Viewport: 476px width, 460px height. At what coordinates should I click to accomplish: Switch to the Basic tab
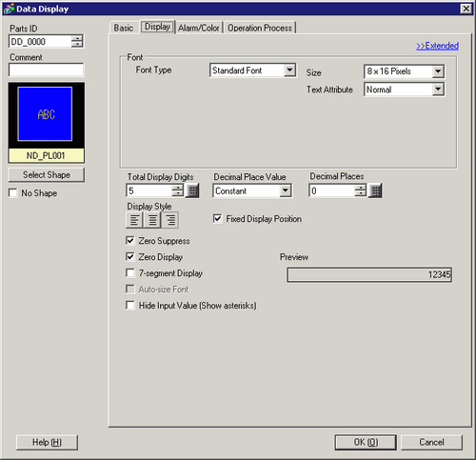pyautogui.click(x=124, y=28)
